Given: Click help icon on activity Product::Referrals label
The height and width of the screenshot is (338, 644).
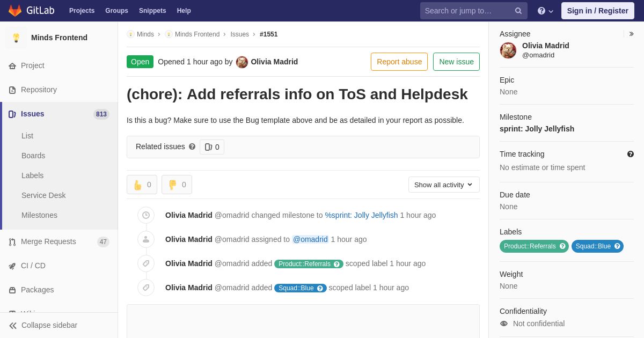Looking at the screenshot, I should click(336, 264).
